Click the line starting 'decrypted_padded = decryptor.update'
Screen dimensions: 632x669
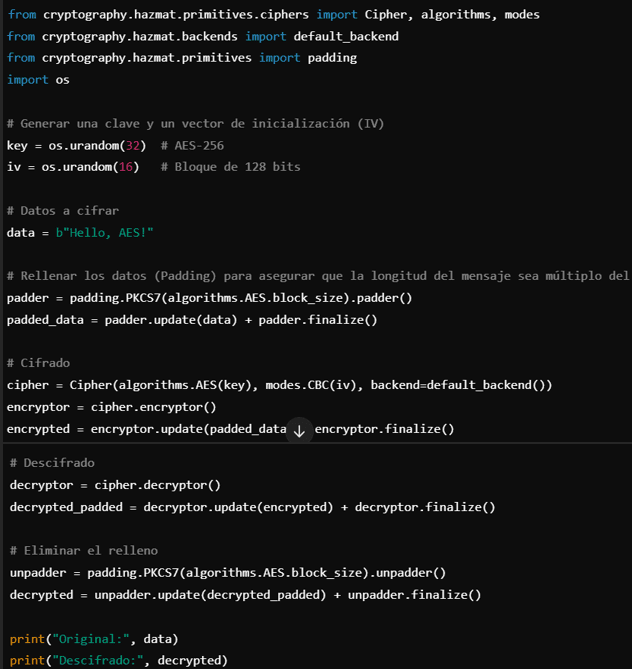point(253,507)
